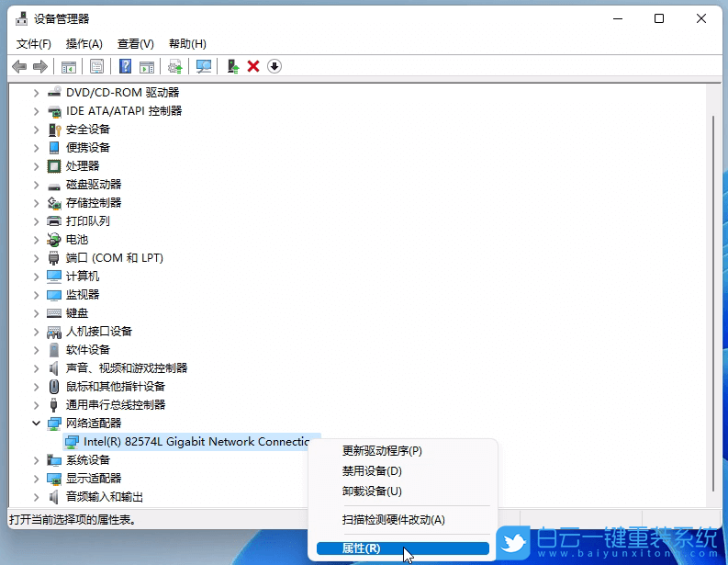Select the 处理器 chip icon
Screen dimensions: 728x565
click(x=54, y=166)
